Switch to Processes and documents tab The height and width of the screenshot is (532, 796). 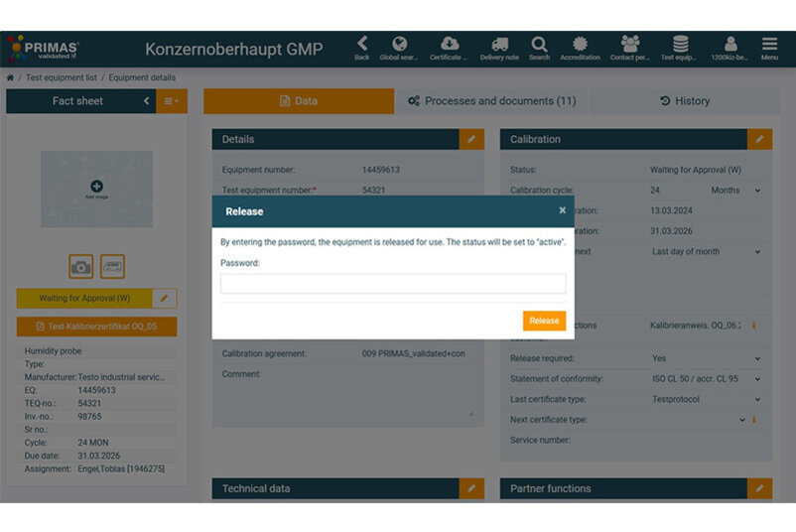(491, 101)
